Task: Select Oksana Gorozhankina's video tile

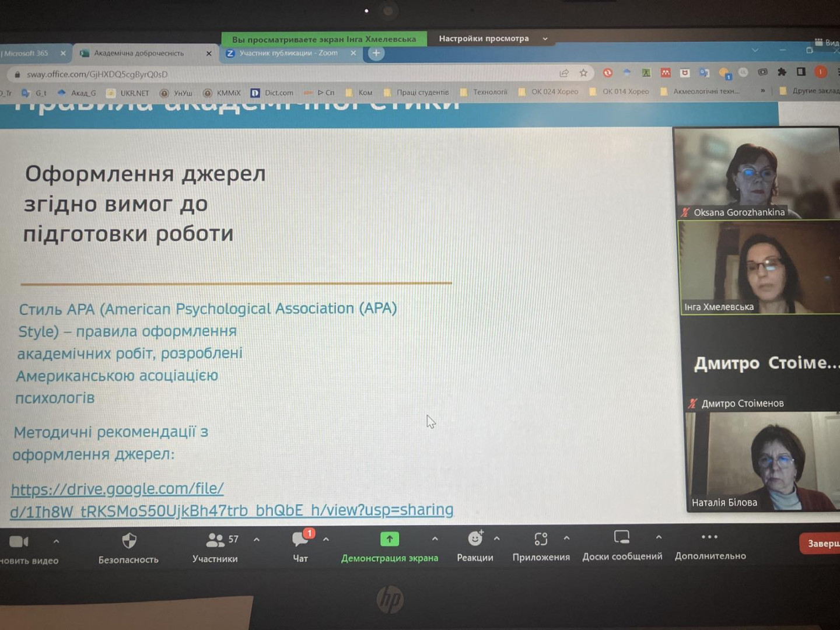Action: point(757,173)
